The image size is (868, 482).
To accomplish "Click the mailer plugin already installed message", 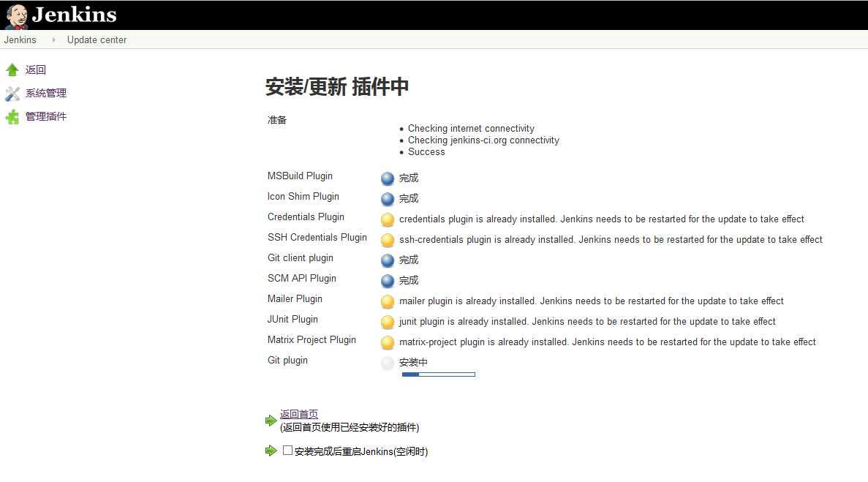I will click(591, 301).
